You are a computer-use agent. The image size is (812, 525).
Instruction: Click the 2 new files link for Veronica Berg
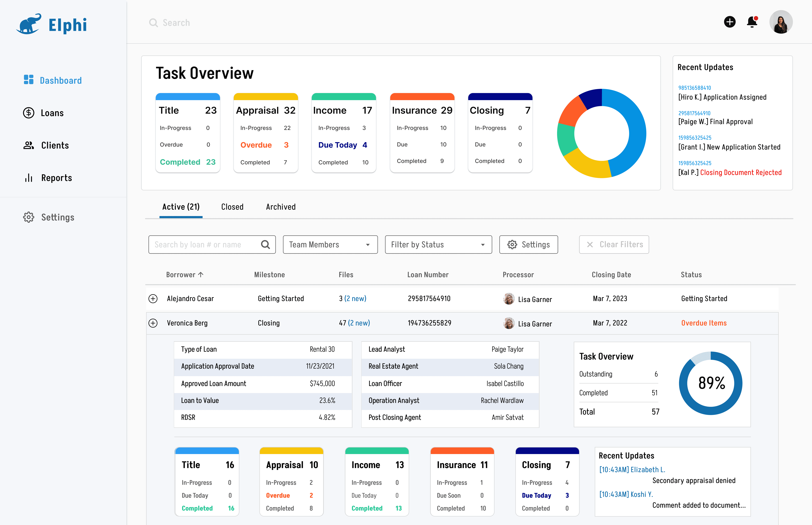[x=359, y=323]
